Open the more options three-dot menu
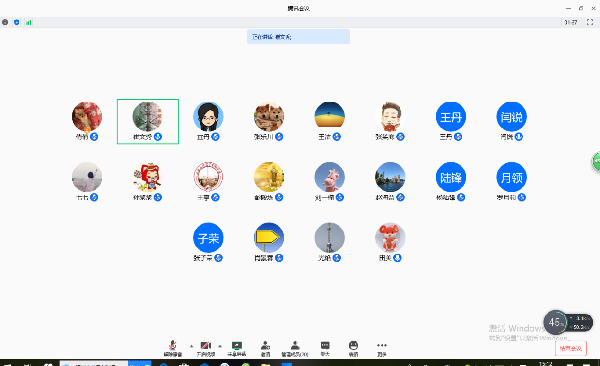The height and width of the screenshot is (366, 600). point(382,348)
